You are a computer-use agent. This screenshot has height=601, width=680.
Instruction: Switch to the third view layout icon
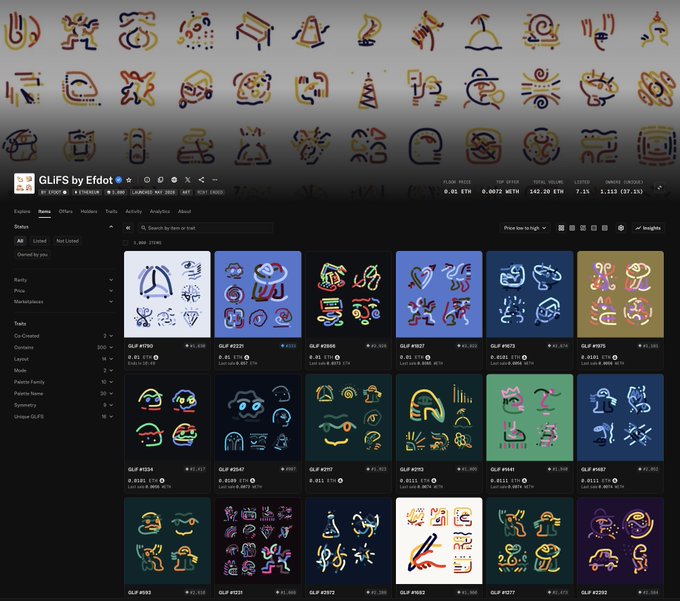[583, 228]
